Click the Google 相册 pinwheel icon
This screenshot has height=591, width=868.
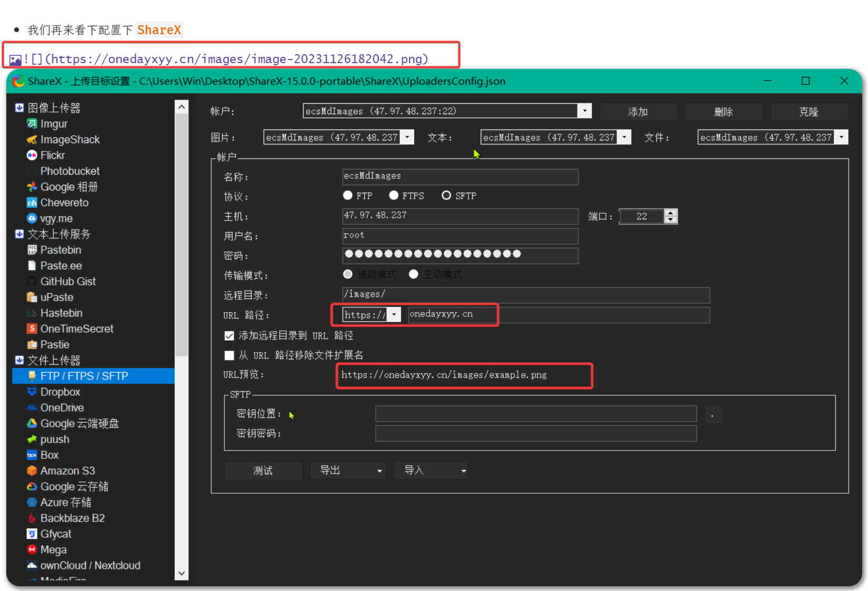point(32,187)
